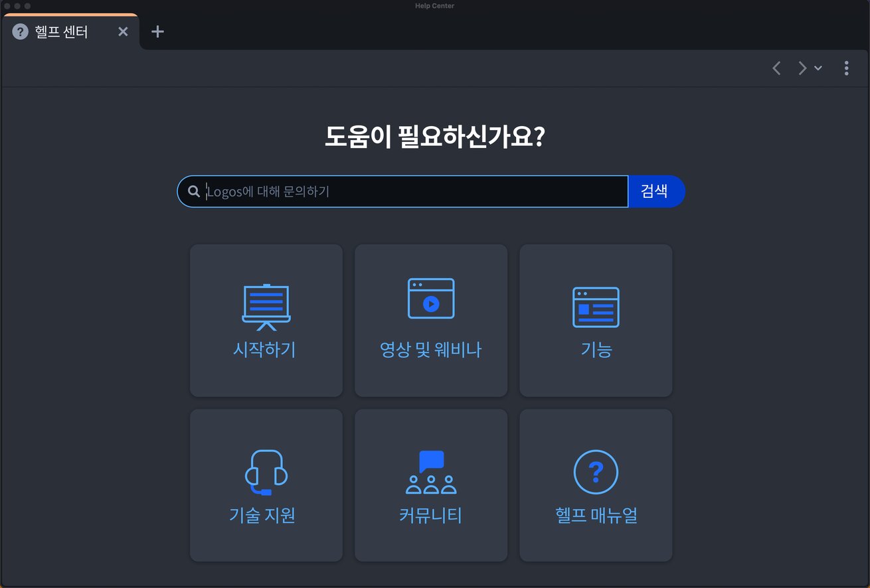This screenshot has height=588, width=870.
Task: Open the 시작하기 help card
Action: click(266, 321)
